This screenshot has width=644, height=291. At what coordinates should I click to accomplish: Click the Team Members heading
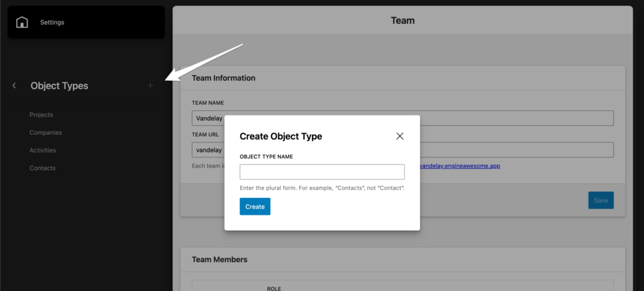[x=219, y=260]
